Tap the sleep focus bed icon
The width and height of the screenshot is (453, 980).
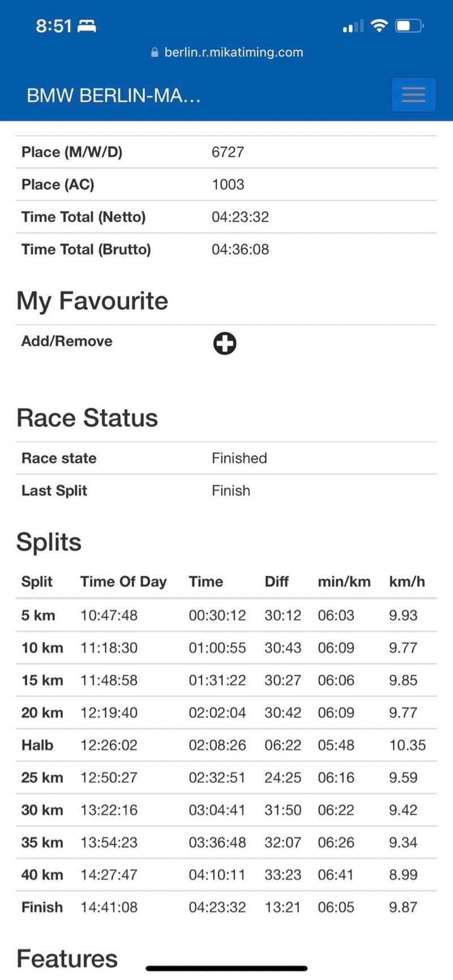(x=87, y=25)
